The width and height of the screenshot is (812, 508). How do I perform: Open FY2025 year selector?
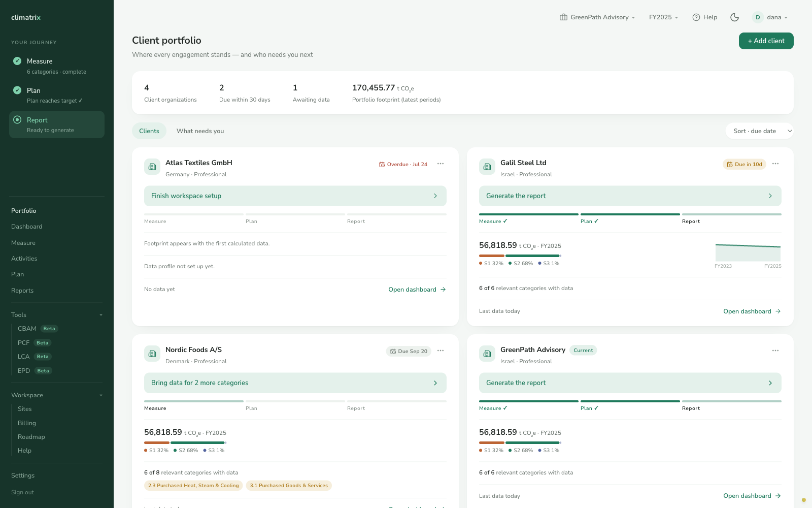point(664,17)
